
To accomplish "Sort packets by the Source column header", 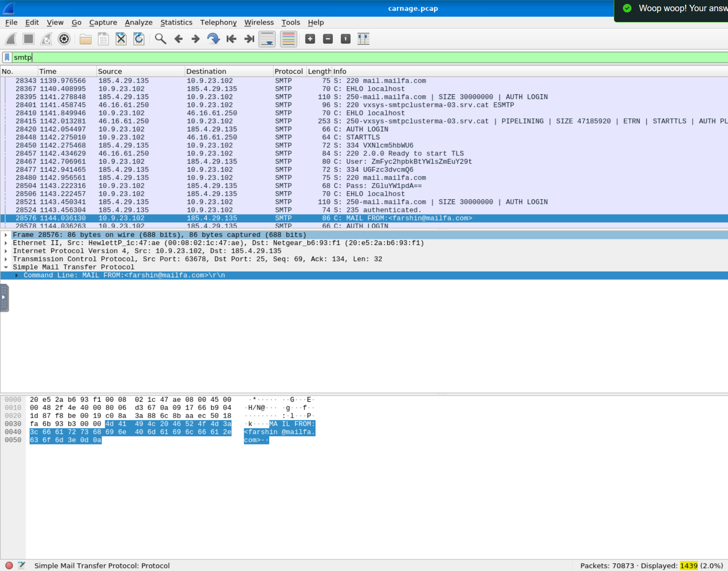I will (x=110, y=71).
